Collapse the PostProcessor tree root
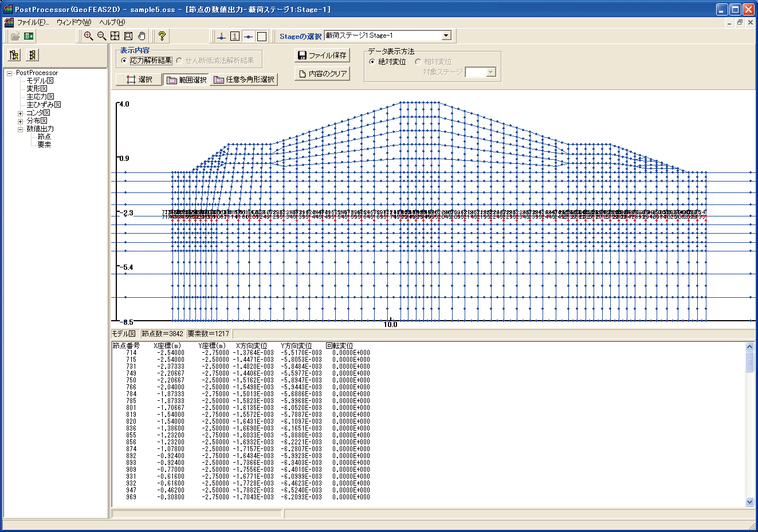The image size is (758, 532). click(10, 73)
